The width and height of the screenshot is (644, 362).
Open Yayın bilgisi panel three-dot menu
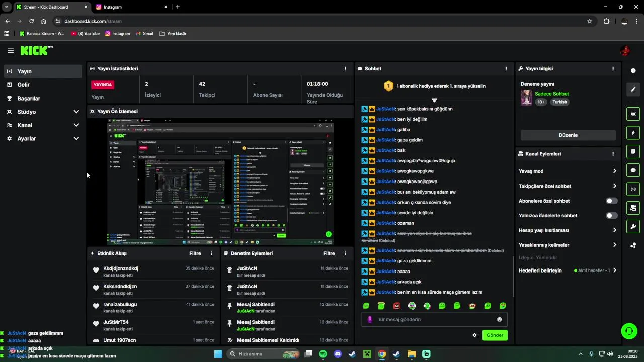coord(613,69)
